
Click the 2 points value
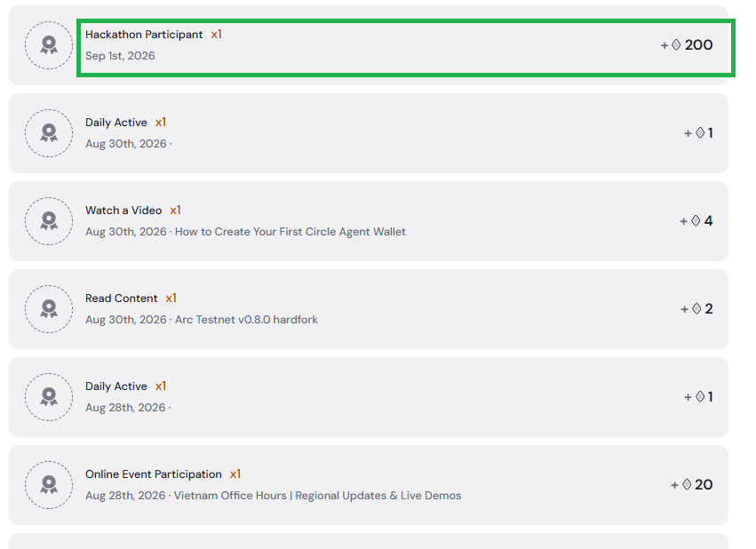(709, 308)
